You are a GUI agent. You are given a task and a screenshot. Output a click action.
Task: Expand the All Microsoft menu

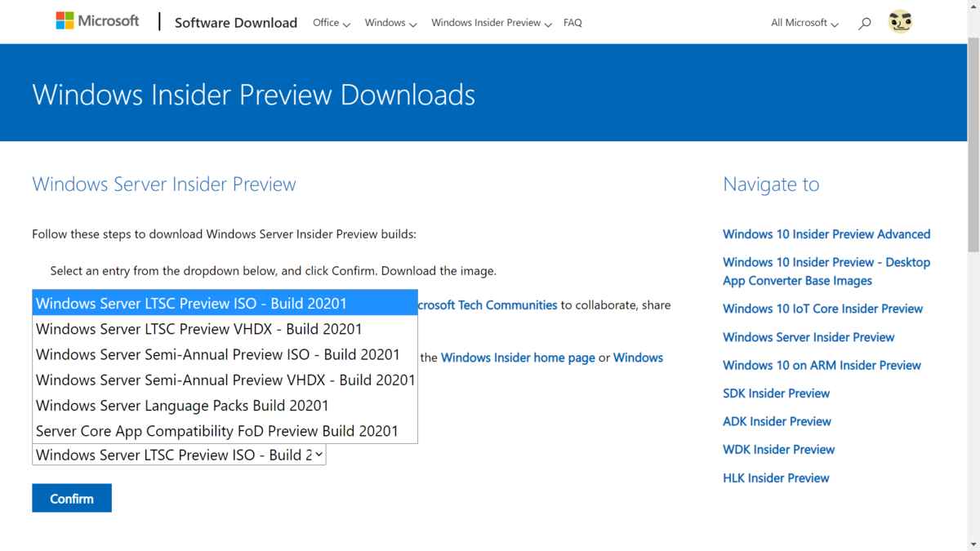tap(804, 23)
